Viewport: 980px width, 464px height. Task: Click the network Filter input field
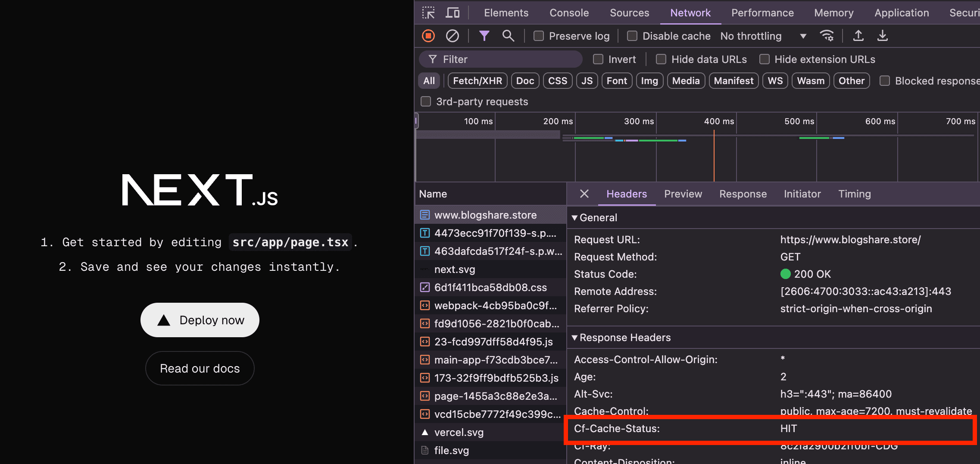(x=500, y=59)
